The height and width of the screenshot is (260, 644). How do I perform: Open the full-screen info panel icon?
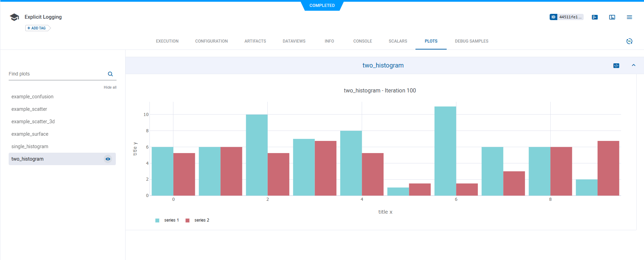pyautogui.click(x=612, y=17)
